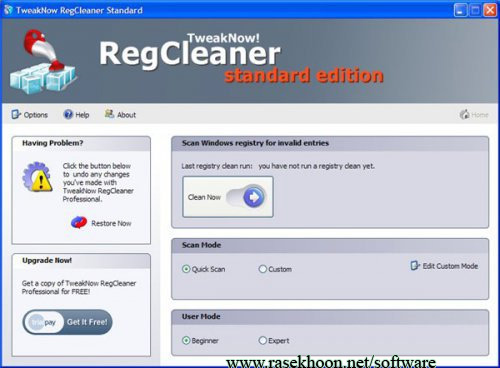Click 'you have not run a registry clean yet' text
The width and height of the screenshot is (500, 368).
316,166
